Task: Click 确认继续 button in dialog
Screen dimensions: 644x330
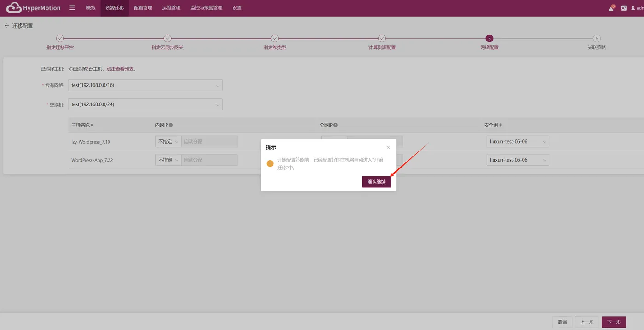Action: coord(377,182)
